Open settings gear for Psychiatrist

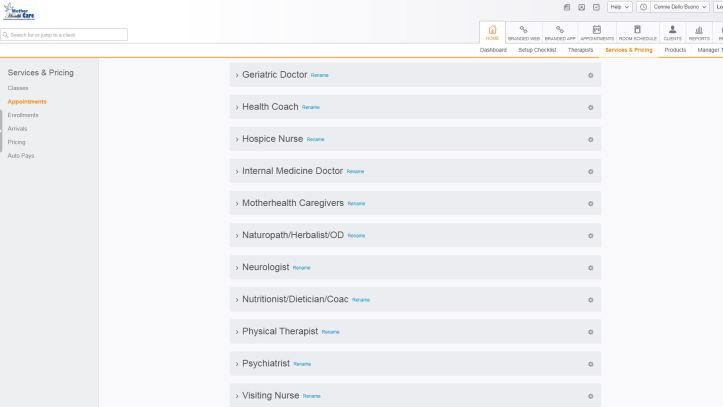[590, 364]
